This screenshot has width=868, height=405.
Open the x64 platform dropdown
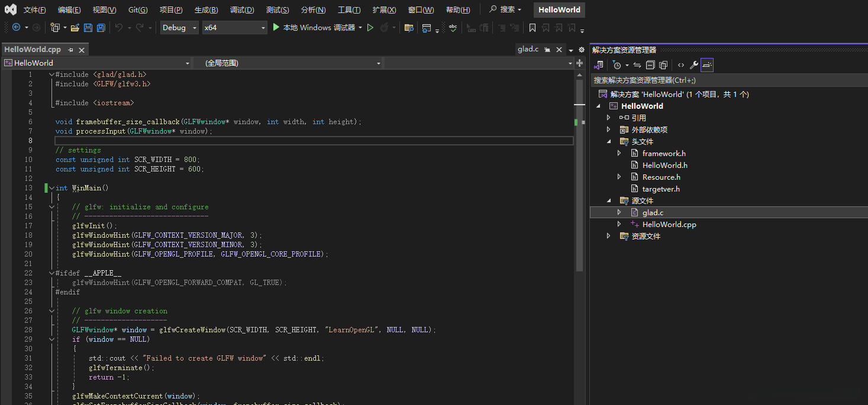click(x=234, y=28)
